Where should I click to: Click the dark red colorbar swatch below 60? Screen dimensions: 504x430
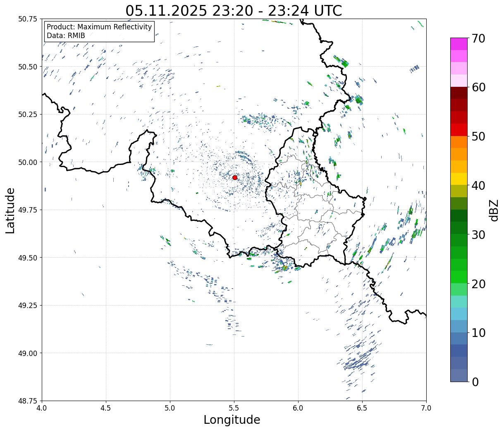pos(459,93)
